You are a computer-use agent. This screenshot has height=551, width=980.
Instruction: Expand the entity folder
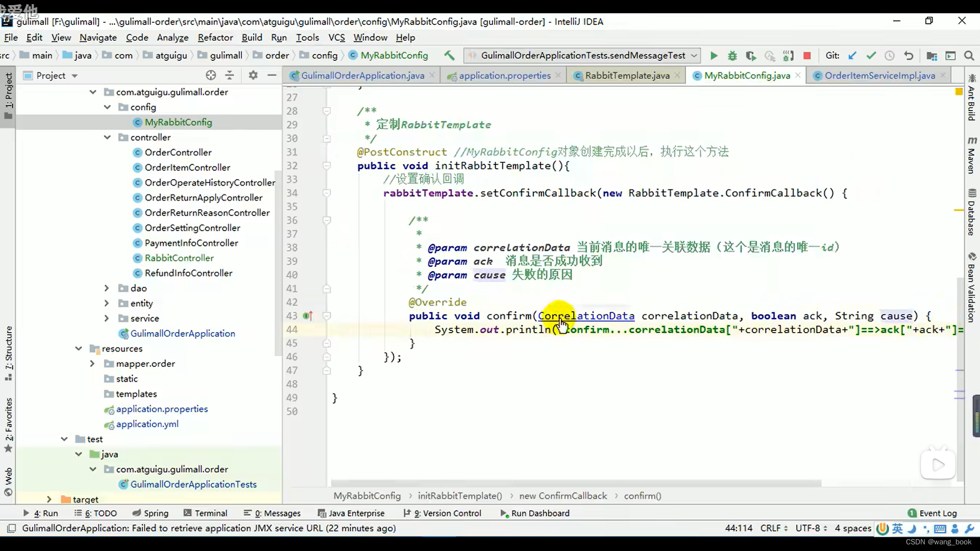pyautogui.click(x=107, y=303)
